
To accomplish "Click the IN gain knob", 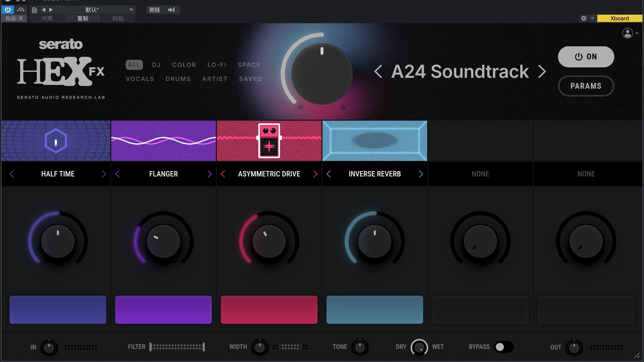I will point(49,348).
